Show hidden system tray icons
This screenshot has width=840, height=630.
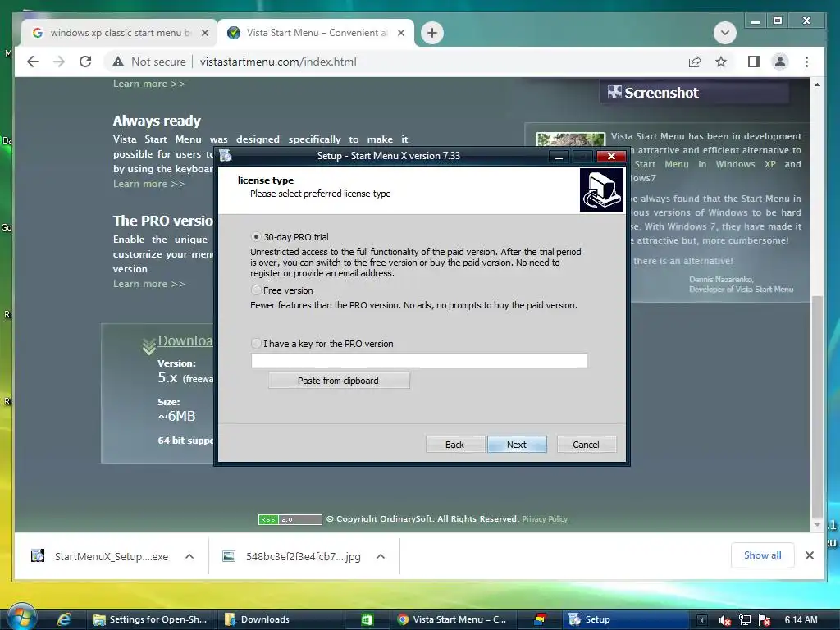coord(702,620)
